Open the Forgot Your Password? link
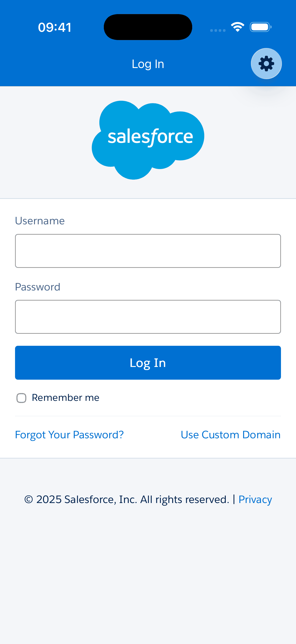This screenshot has width=296, height=644. click(69, 435)
